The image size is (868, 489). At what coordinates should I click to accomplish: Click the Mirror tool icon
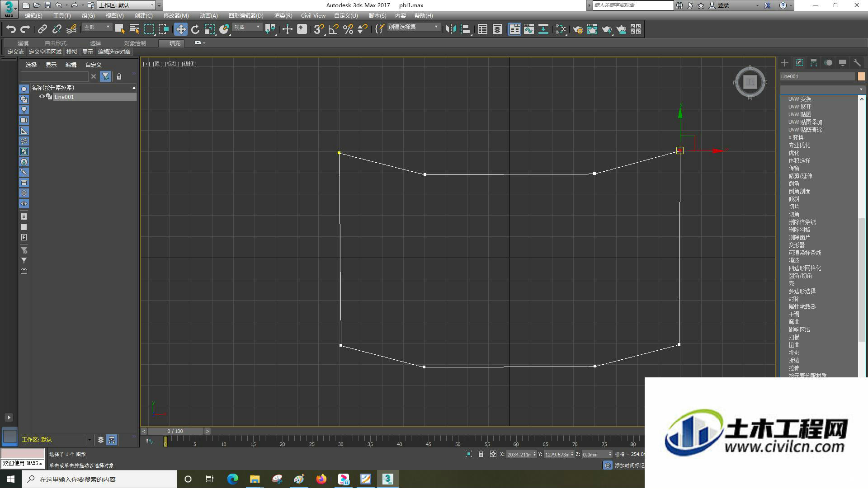click(451, 29)
